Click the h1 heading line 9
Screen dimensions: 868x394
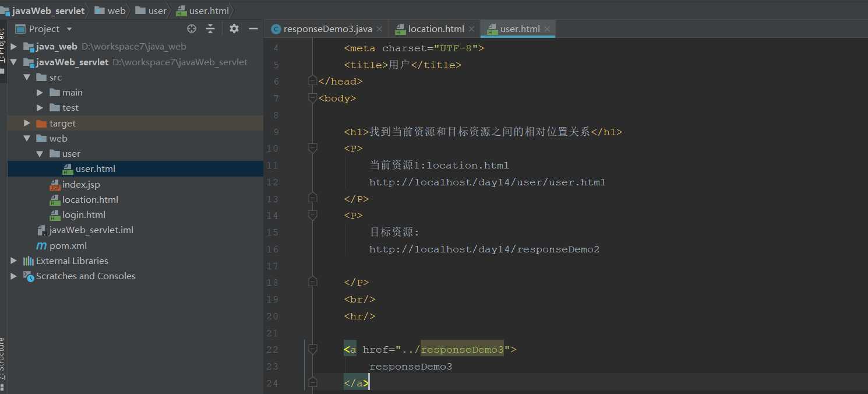(x=483, y=132)
